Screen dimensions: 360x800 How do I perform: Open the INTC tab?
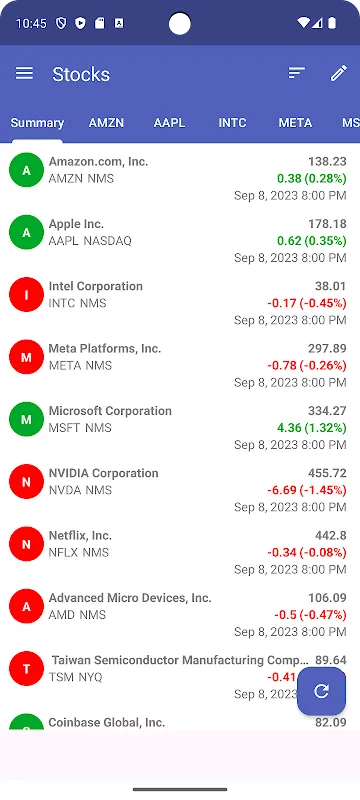click(232, 123)
